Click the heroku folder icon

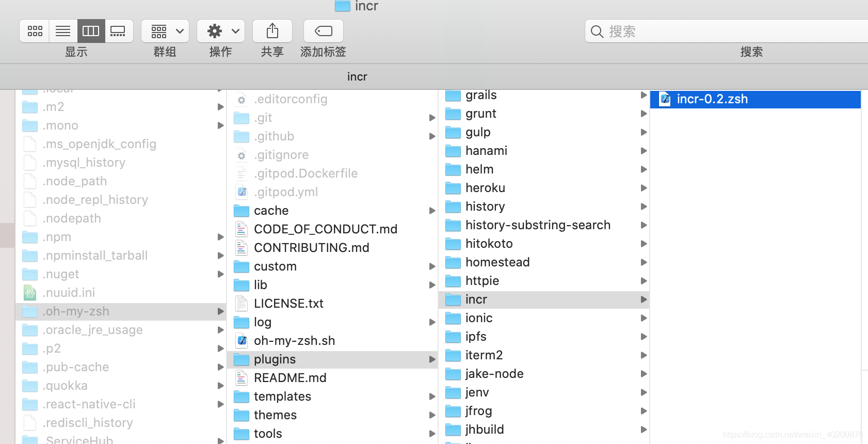[453, 188]
